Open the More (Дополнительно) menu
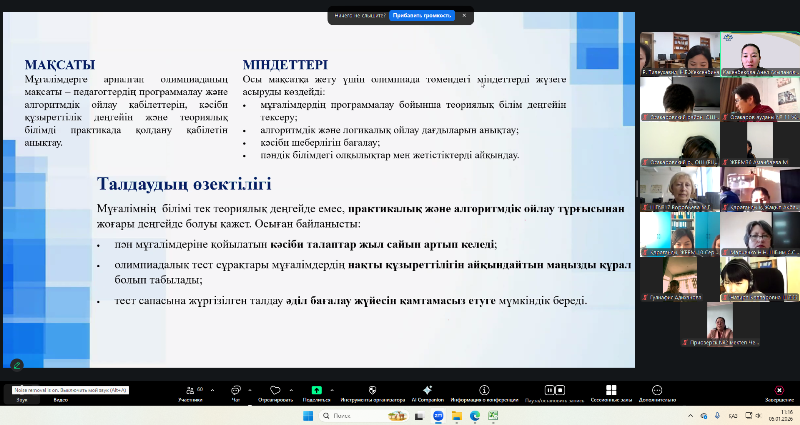800x425 pixels. pos(657,389)
